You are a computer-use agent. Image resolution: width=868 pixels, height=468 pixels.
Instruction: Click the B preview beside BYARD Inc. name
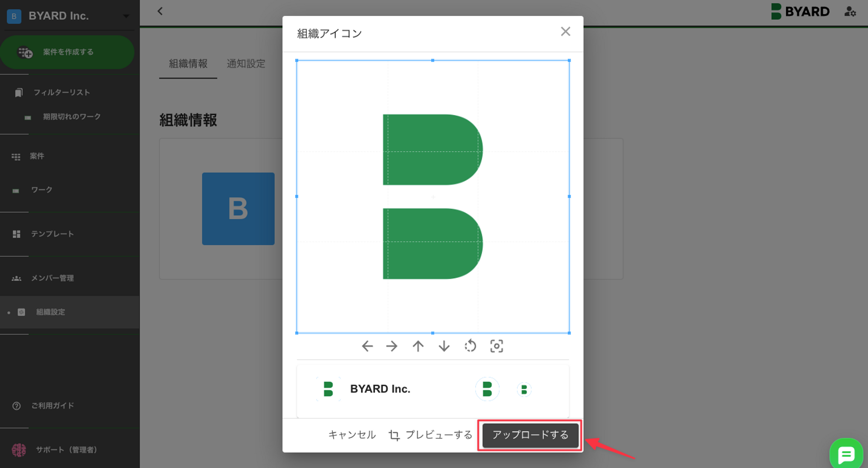click(x=328, y=389)
